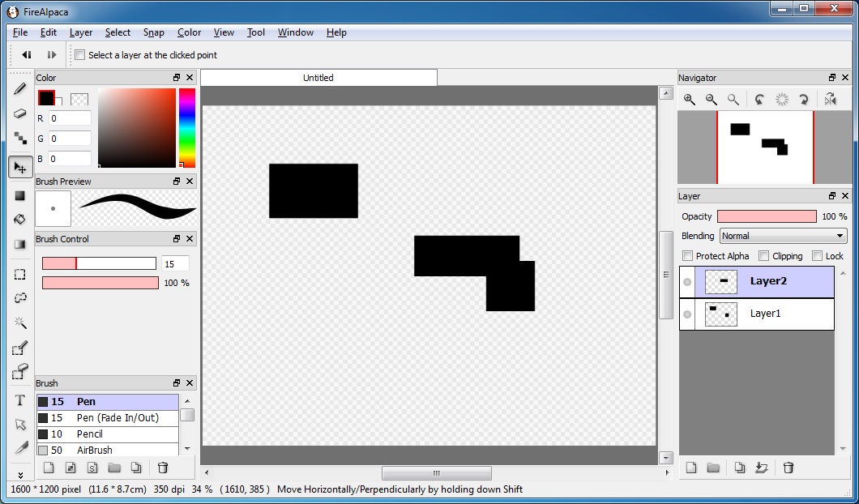Create new layer folder
The width and height of the screenshot is (859, 504).
(x=713, y=468)
